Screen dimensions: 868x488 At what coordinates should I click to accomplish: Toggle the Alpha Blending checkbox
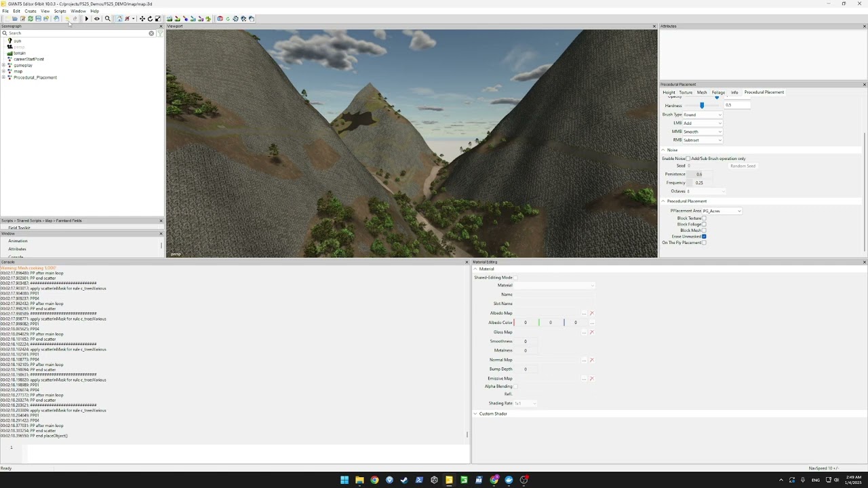pyautogui.click(x=515, y=386)
